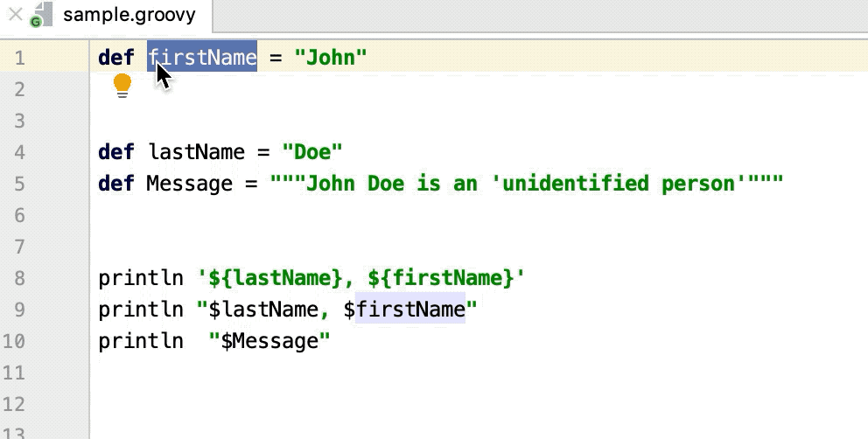The height and width of the screenshot is (439, 868).
Task: Click the triple-quoted 'unidentified person' string
Action: [526, 184]
